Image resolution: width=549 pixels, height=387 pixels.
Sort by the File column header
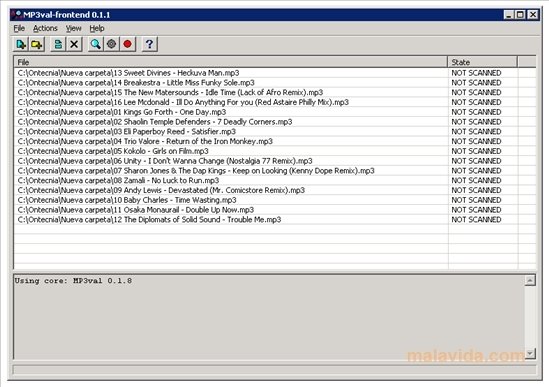pos(231,62)
